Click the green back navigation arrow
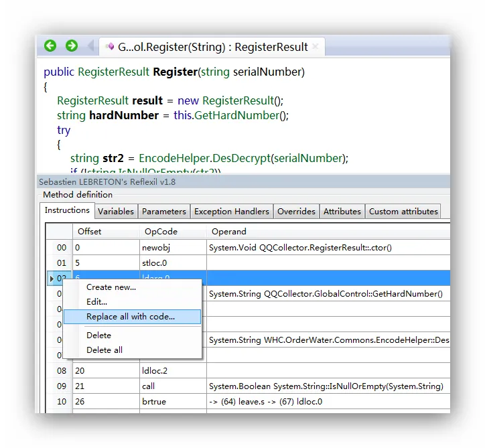Screen dimensions: 485x448 click(50, 46)
